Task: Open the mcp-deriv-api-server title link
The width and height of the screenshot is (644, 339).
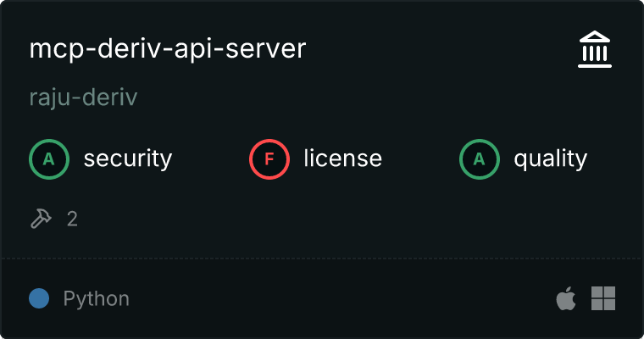Action: tap(167, 49)
